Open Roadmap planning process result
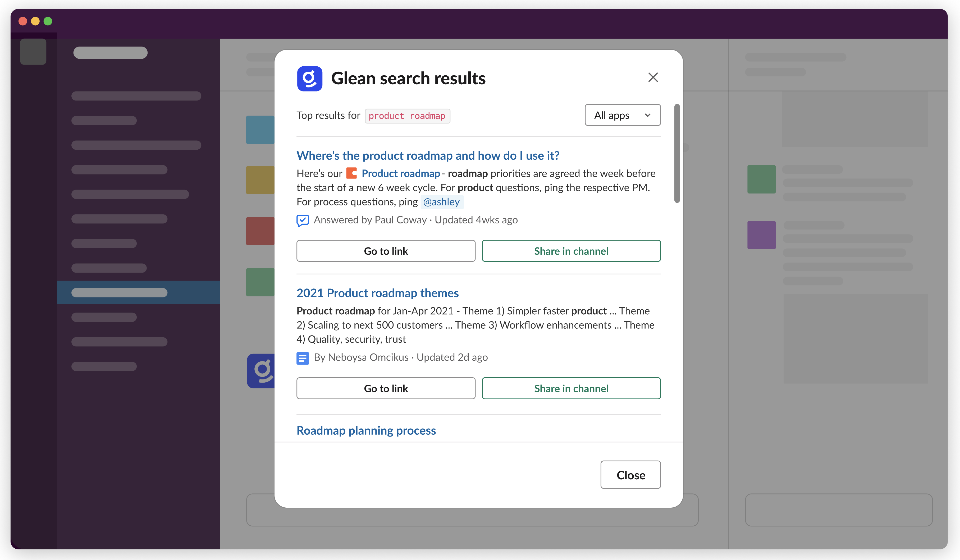 click(366, 430)
